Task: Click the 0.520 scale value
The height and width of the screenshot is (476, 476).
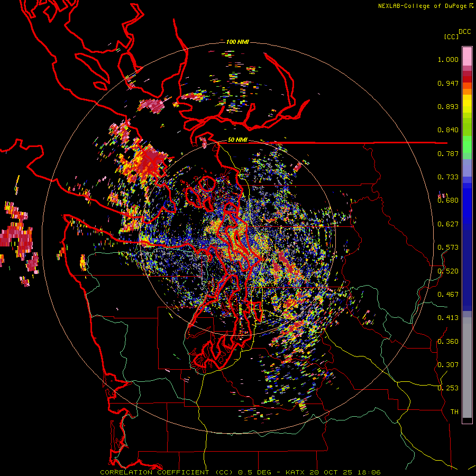Action: (448, 271)
